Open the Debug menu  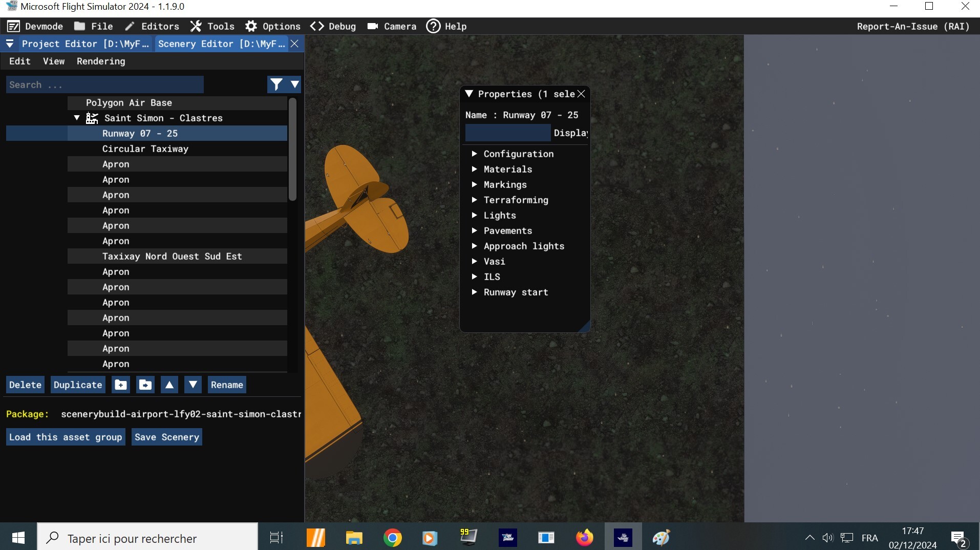333,27
